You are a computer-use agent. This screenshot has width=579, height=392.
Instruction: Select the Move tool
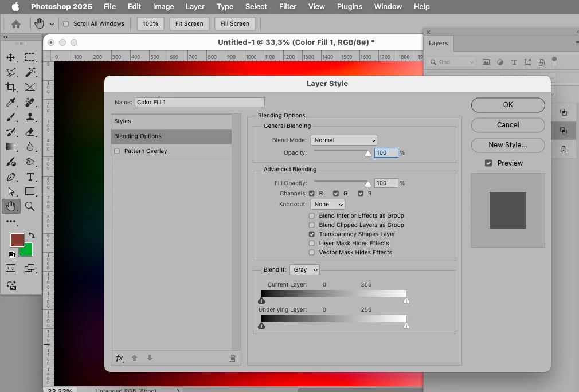[x=11, y=57]
